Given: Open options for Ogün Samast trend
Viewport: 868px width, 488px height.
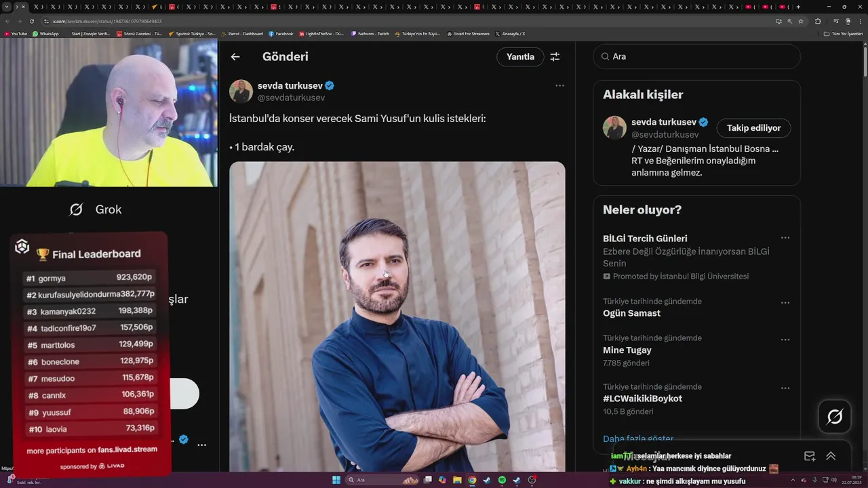Looking at the screenshot, I should click(785, 302).
